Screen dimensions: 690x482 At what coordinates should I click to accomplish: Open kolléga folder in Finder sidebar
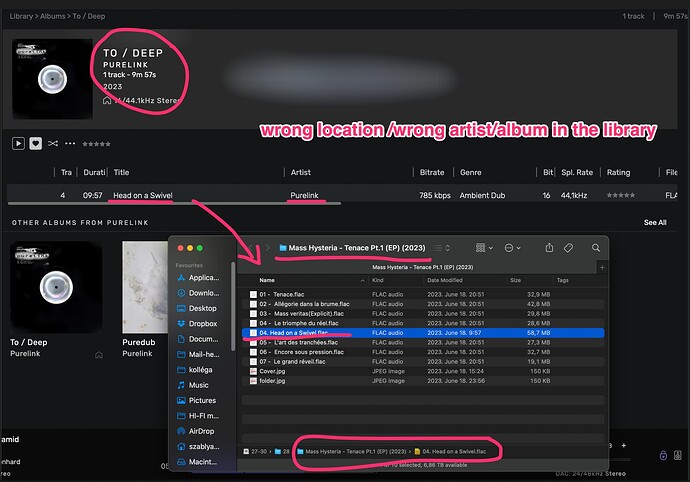click(x=195, y=370)
